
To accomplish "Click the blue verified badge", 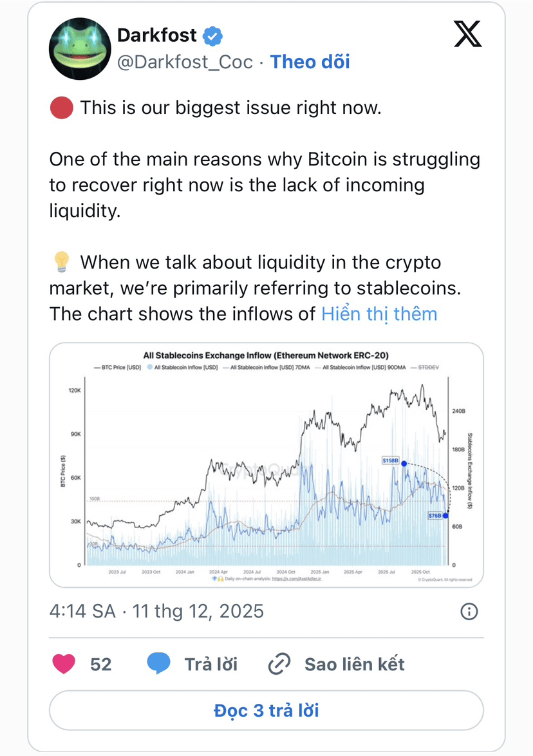I will (x=212, y=36).
